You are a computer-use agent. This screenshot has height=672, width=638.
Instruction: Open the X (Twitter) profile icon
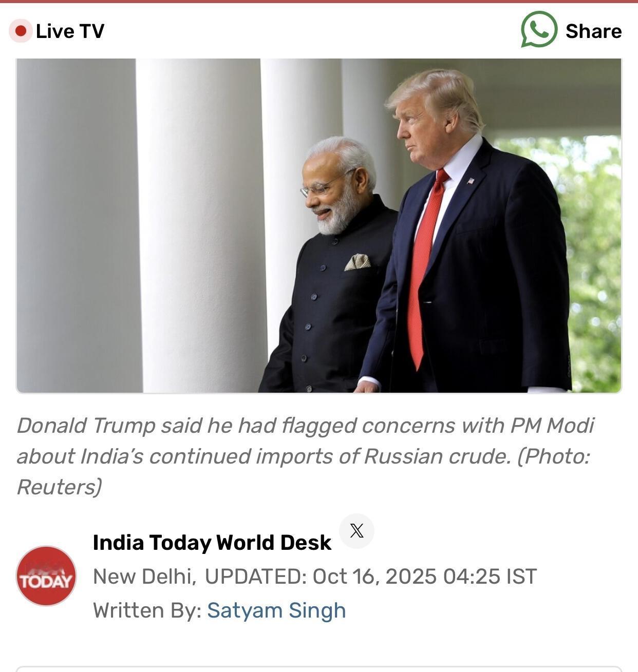pos(356,531)
